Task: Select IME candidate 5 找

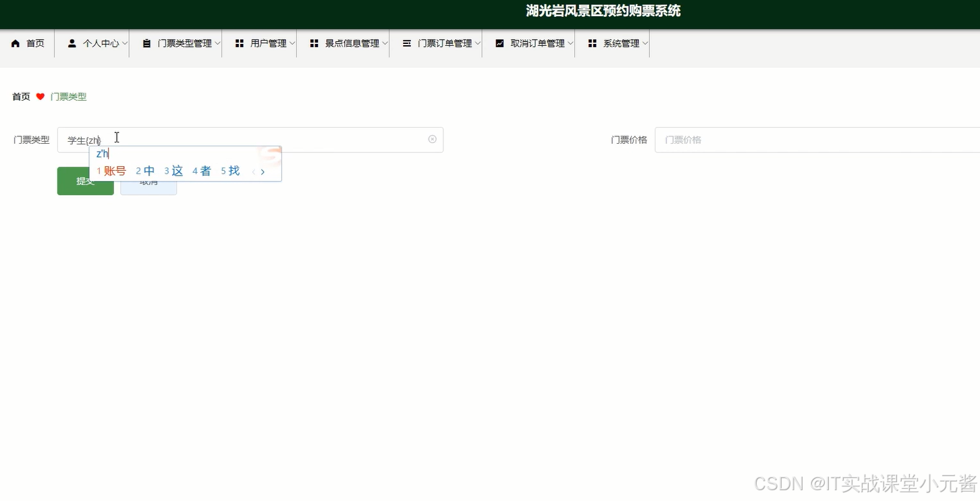Action: coord(230,171)
